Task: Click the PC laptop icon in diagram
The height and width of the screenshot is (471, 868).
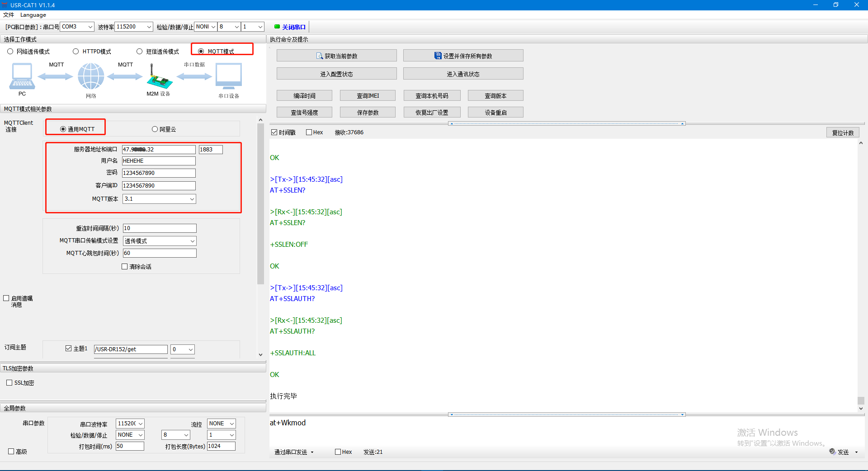Action: (22, 76)
